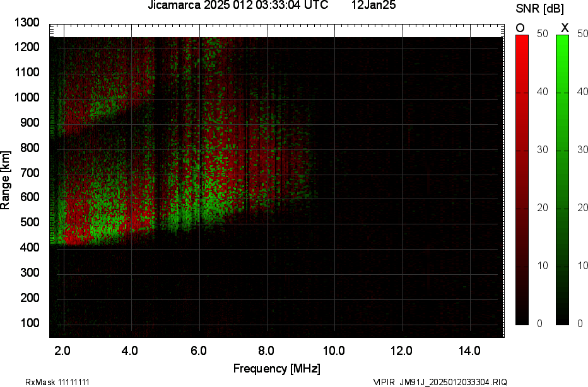Screen dimensions: 588x387
Task: Click the "300" range tick label
Action: point(30,272)
